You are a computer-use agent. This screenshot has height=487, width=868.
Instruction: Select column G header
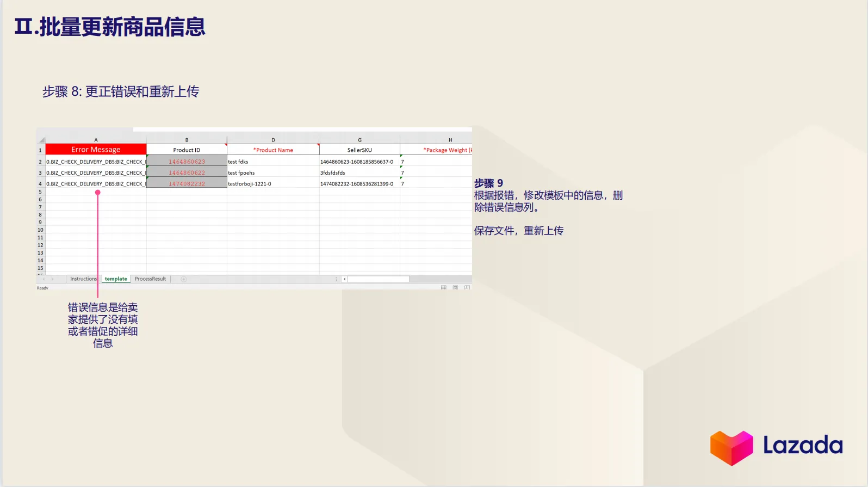point(359,140)
